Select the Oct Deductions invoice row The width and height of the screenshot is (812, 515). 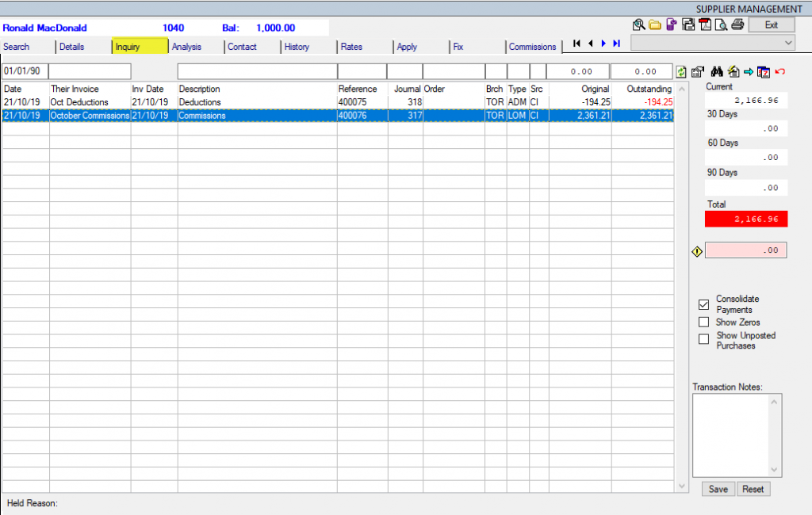[338, 102]
